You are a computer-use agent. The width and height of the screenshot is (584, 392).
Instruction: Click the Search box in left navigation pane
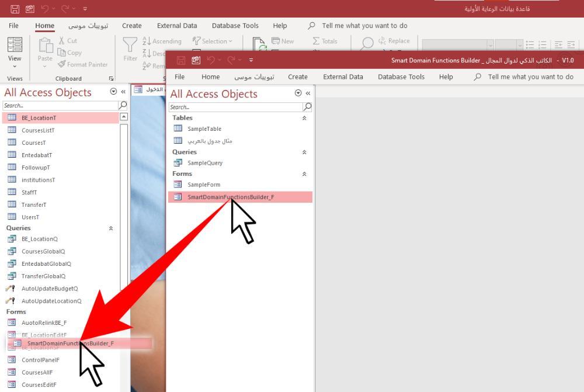pyautogui.click(x=60, y=106)
